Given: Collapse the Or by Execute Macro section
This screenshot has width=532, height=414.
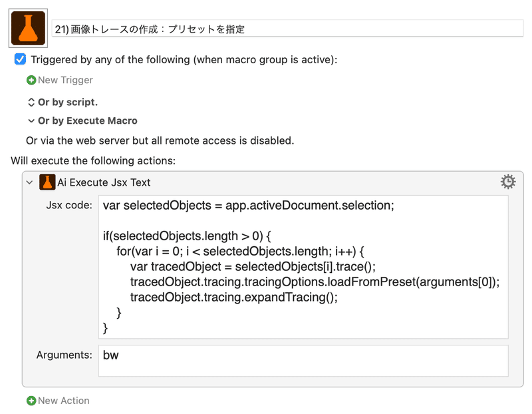Looking at the screenshot, I should coord(31,121).
